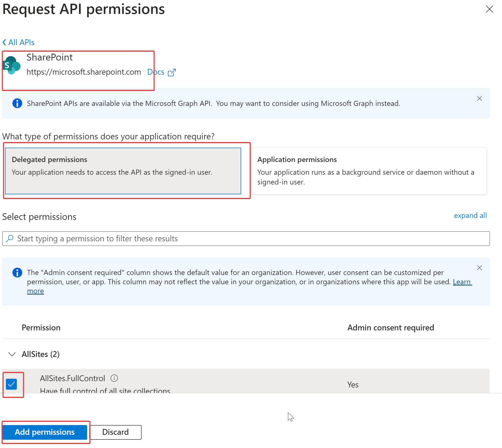
Task: Click the back chevron beside All APIs
Action: pyautogui.click(x=4, y=42)
